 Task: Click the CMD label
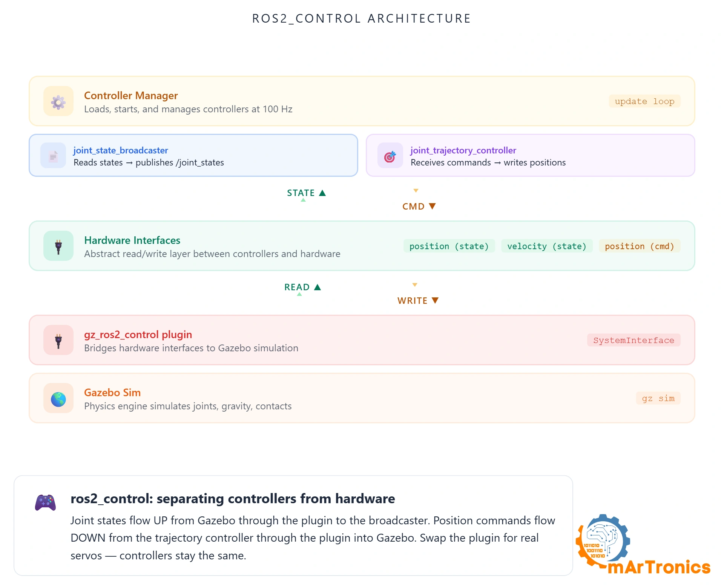coord(413,207)
